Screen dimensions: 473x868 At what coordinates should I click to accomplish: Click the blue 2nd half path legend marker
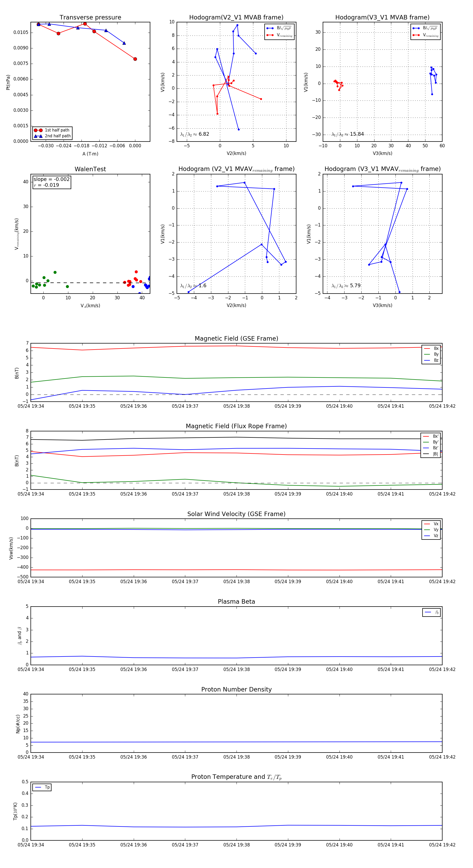click(38, 136)
